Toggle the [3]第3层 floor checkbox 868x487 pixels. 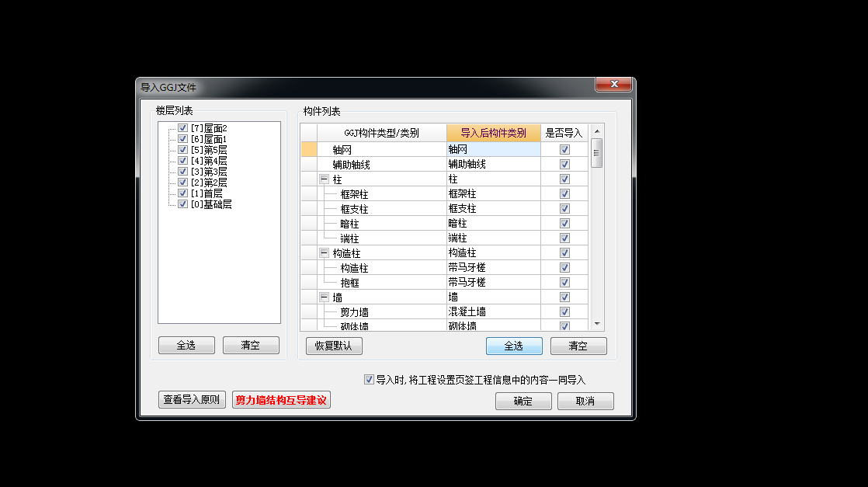click(x=182, y=172)
